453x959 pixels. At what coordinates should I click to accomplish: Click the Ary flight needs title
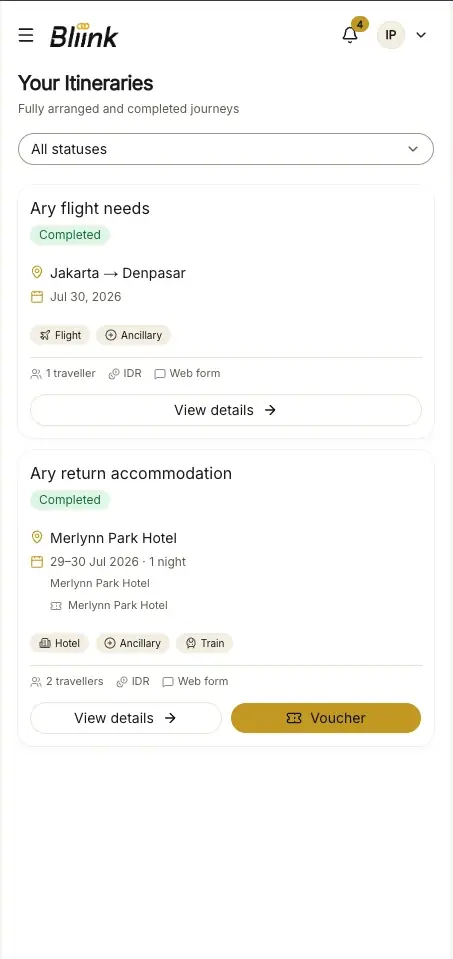coord(90,209)
